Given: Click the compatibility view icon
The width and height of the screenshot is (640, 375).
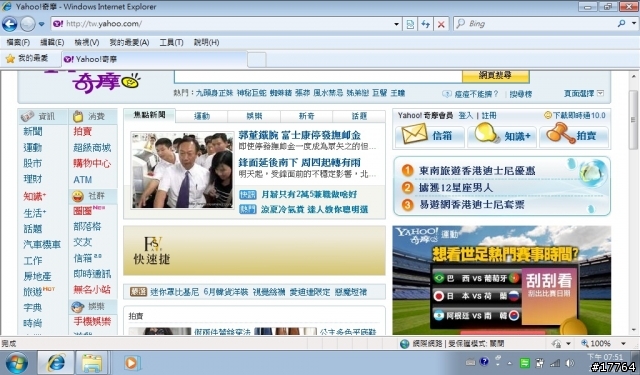Looking at the screenshot, I should tap(410, 24).
